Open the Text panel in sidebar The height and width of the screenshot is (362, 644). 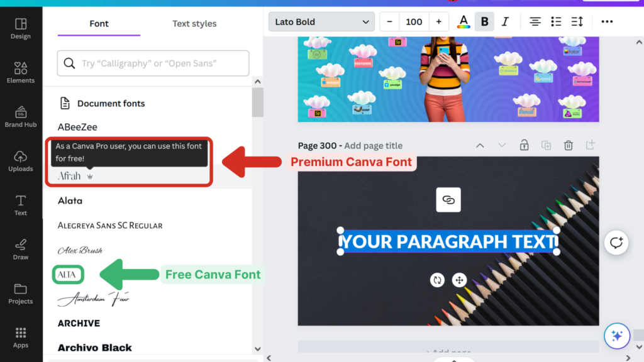(21, 206)
